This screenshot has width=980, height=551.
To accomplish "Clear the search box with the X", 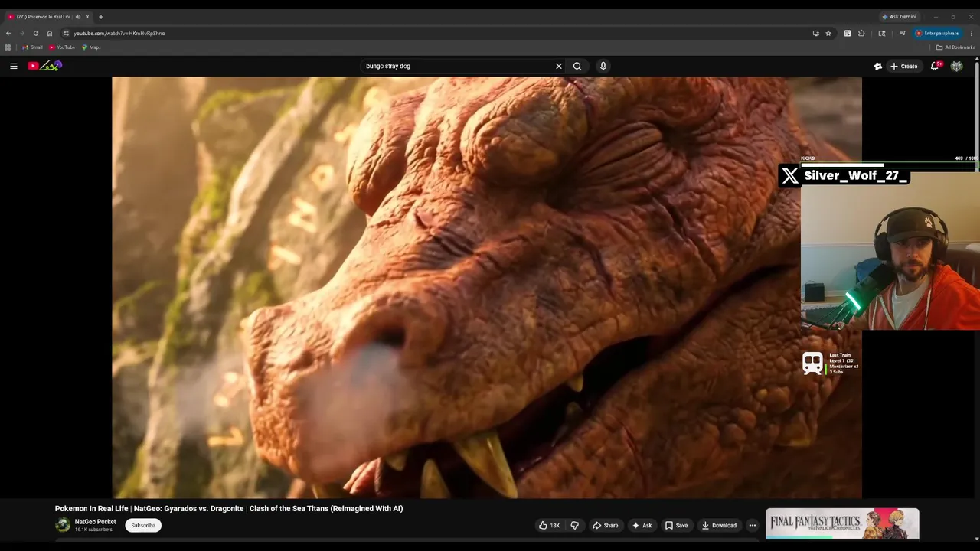I will pyautogui.click(x=559, y=66).
